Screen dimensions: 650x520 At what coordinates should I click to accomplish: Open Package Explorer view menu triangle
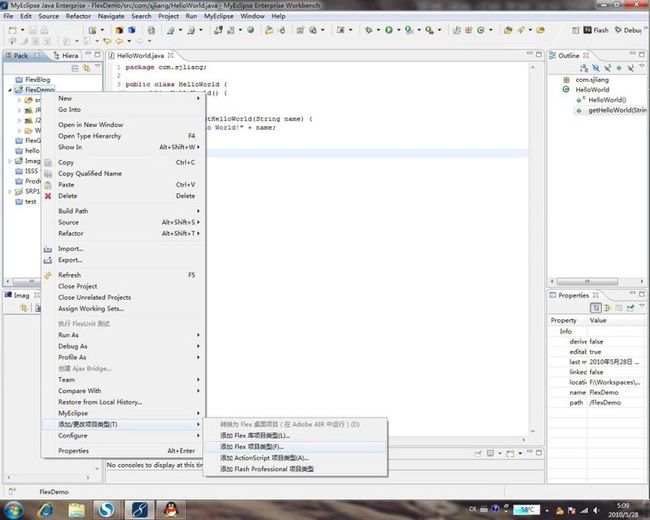98,67
